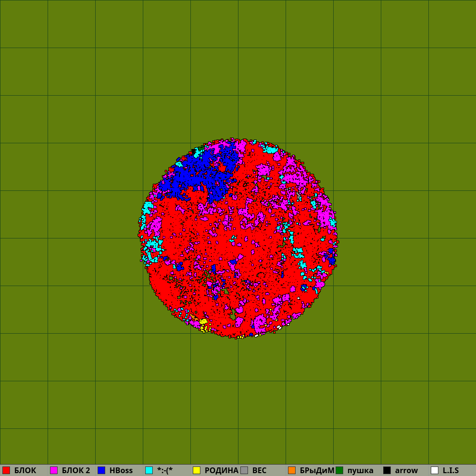Click the orange БРыДиМ legend swatch
Image resolution: width=476 pixels, height=476 pixels.
click(x=292, y=470)
